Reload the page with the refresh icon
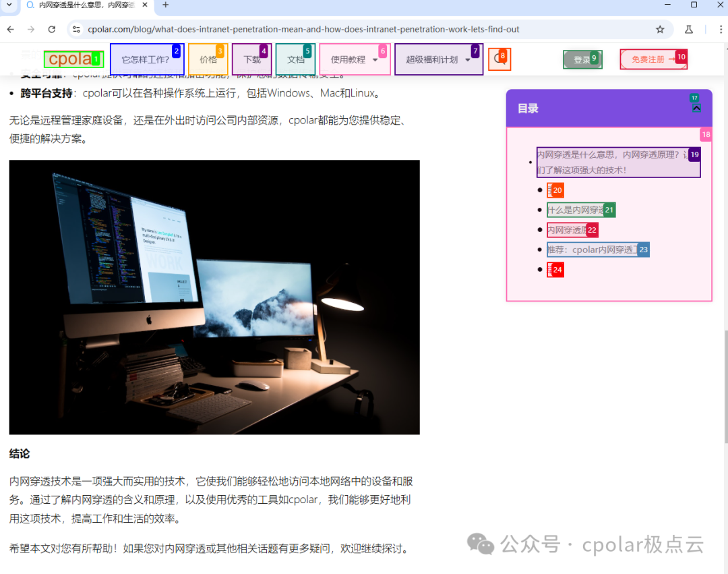The image size is (728, 574). coord(52,30)
